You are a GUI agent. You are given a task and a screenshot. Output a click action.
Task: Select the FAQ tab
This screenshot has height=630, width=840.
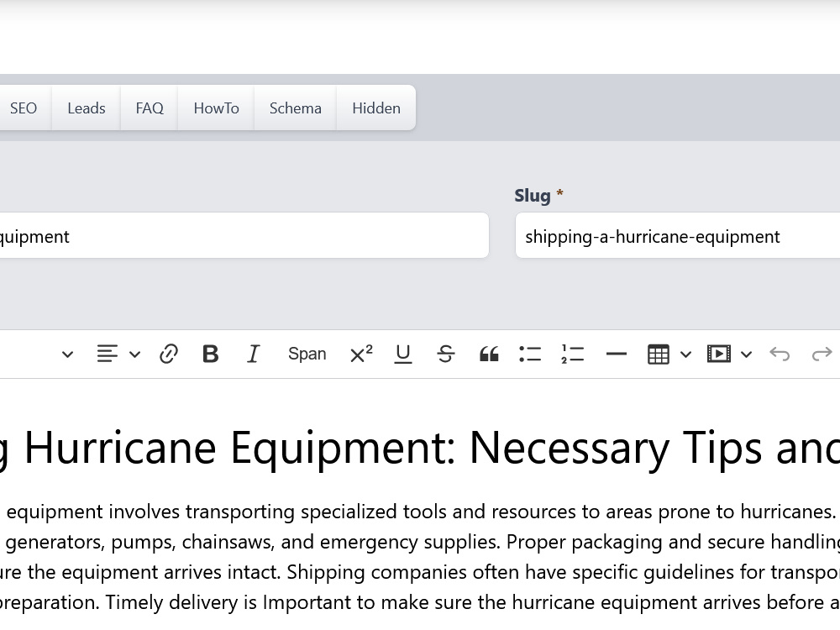coord(150,108)
